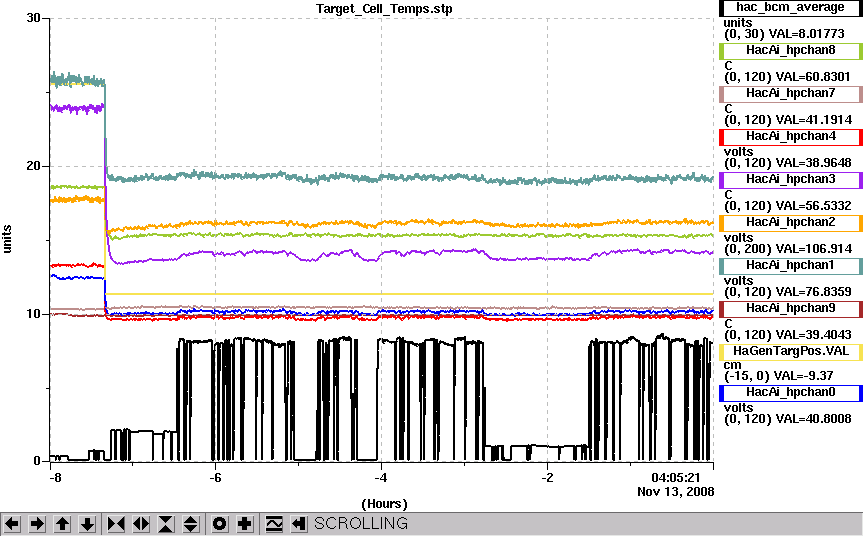Toggle the auto-scroll arrow icon beside SCROLLING
The image size is (863, 536).
pos(299,523)
